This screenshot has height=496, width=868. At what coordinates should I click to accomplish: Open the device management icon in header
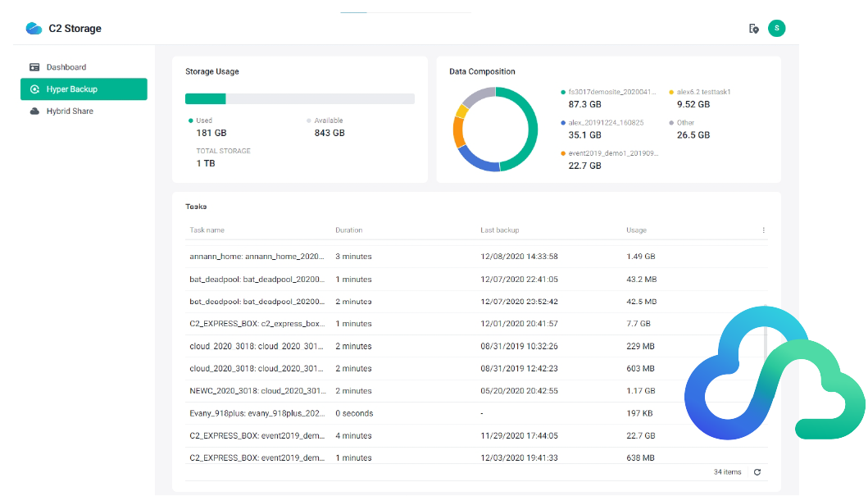[x=753, y=28]
